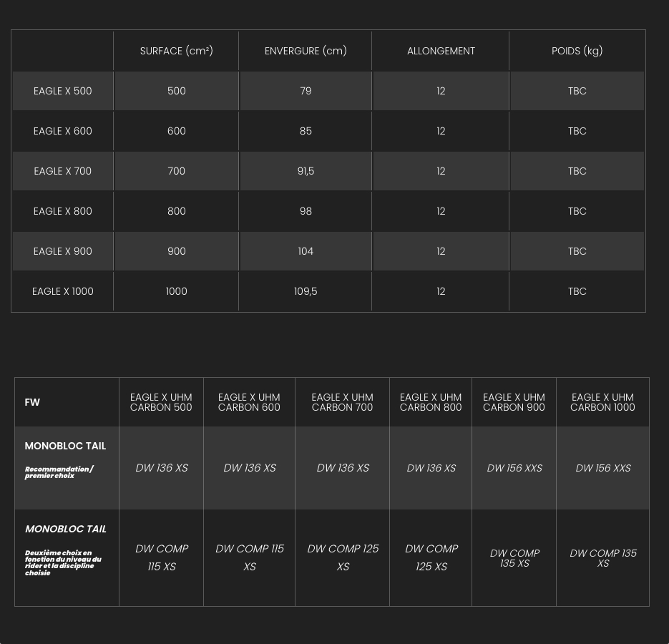Click DW COMP 135 XS under CARBON 1000
The width and height of the screenshot is (669, 644).
603,558
